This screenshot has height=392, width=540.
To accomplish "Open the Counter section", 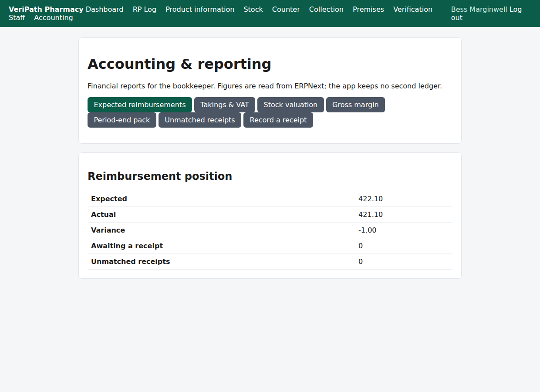I will point(286,9).
